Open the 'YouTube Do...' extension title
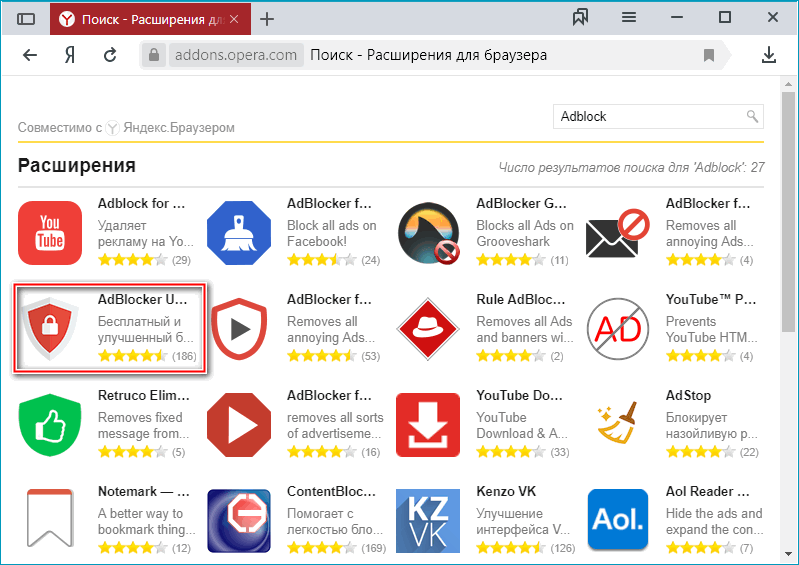The width and height of the screenshot is (799, 565). [520, 395]
